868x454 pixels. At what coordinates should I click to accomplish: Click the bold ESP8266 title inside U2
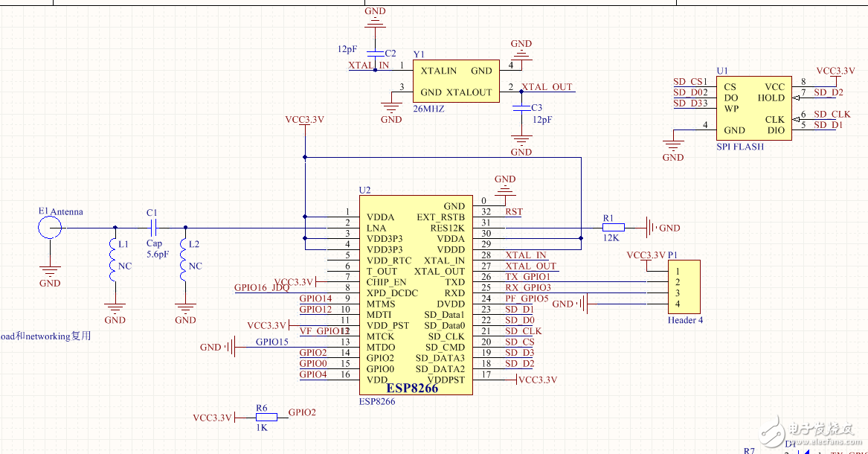(x=412, y=388)
